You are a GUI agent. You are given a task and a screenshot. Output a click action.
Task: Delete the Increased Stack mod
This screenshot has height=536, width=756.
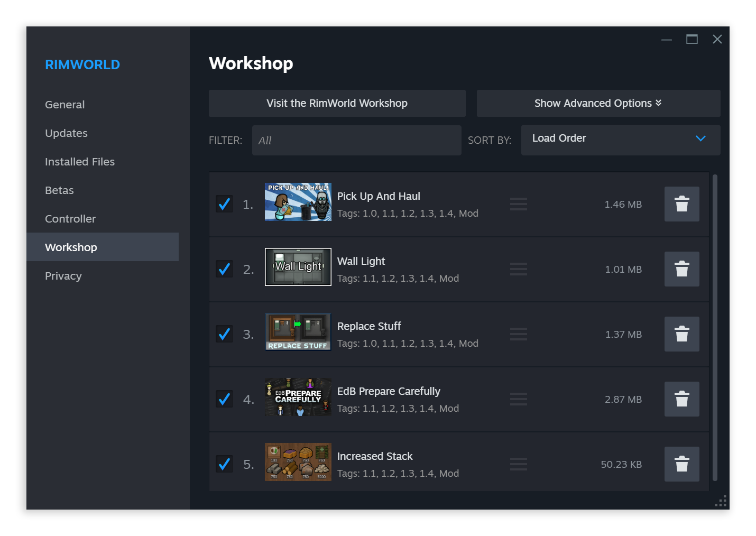tap(681, 464)
